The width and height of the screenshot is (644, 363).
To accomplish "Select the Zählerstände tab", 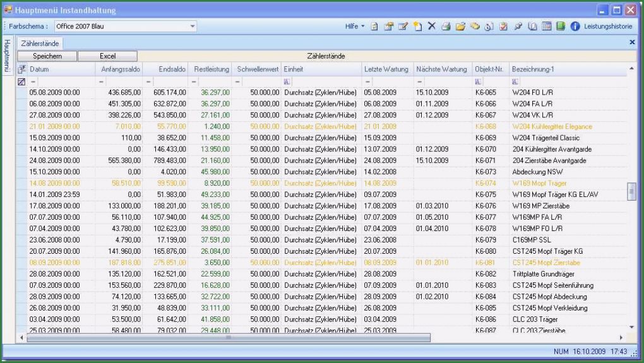I will tap(40, 44).
